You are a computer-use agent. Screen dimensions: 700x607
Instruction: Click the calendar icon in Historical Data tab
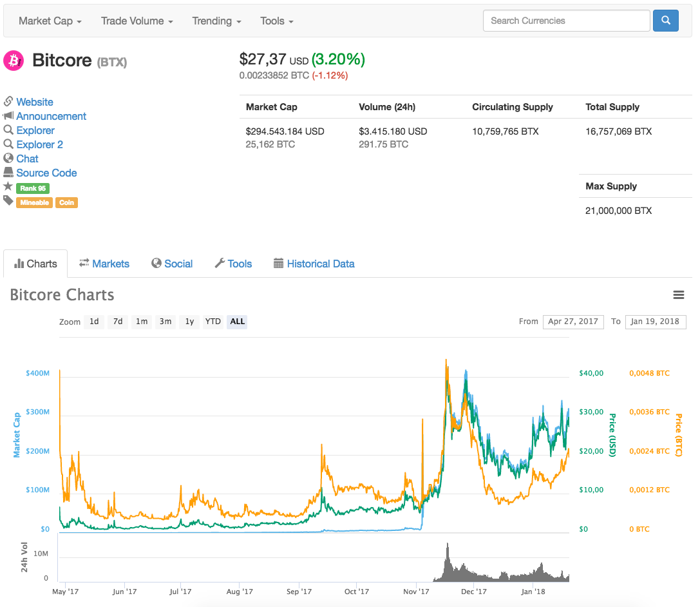click(x=278, y=263)
